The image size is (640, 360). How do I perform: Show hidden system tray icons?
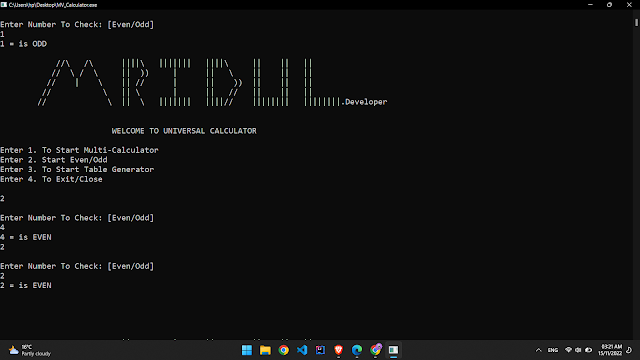538,350
